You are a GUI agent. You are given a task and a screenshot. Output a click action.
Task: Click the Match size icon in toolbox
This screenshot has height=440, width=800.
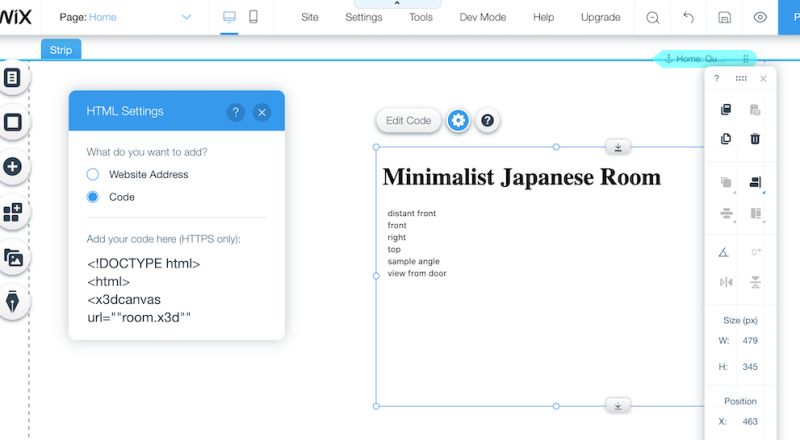[x=756, y=213]
